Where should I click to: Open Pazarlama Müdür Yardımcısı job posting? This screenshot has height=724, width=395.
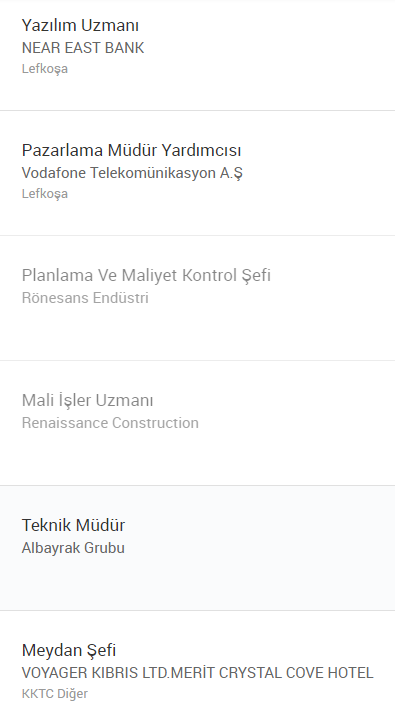tap(131, 150)
